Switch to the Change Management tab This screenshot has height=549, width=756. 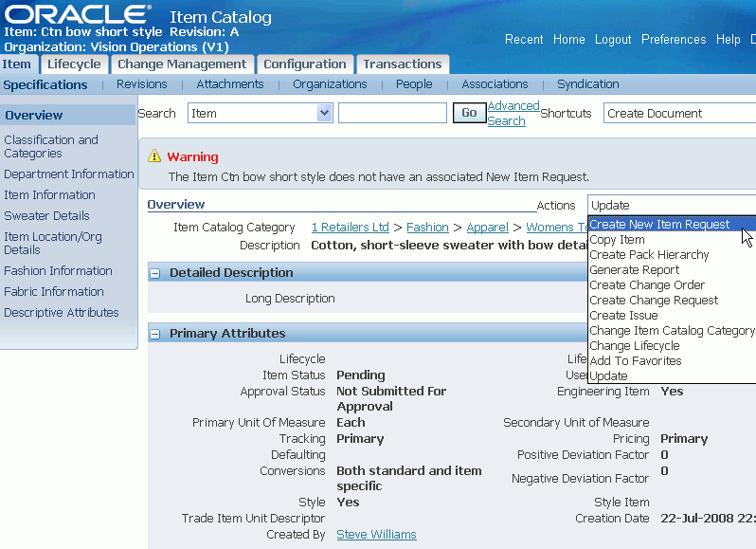coord(182,64)
